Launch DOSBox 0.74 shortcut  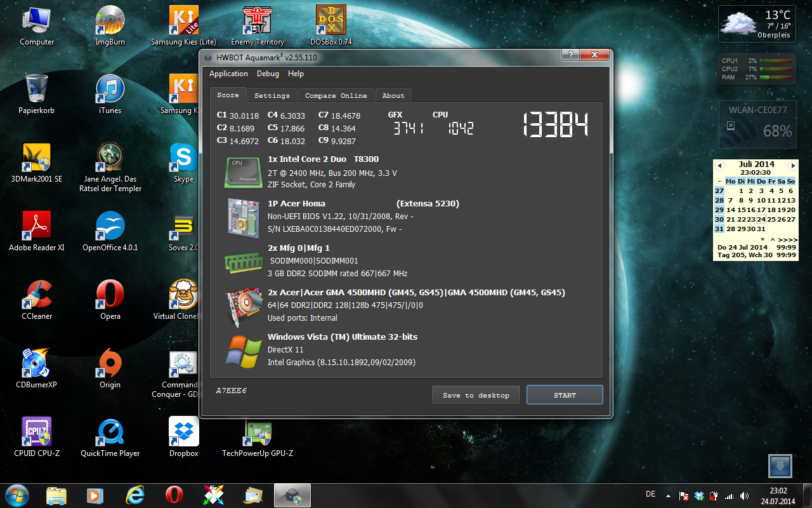(331, 26)
